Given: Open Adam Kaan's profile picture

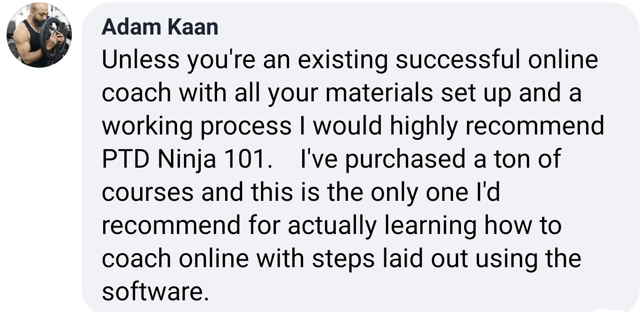Looking at the screenshot, I should click(x=39, y=35).
